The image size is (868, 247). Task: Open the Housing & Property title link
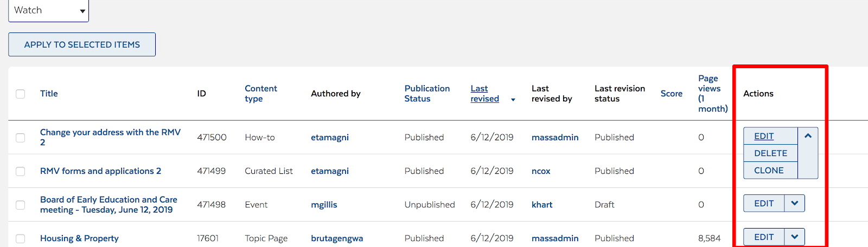click(79, 238)
